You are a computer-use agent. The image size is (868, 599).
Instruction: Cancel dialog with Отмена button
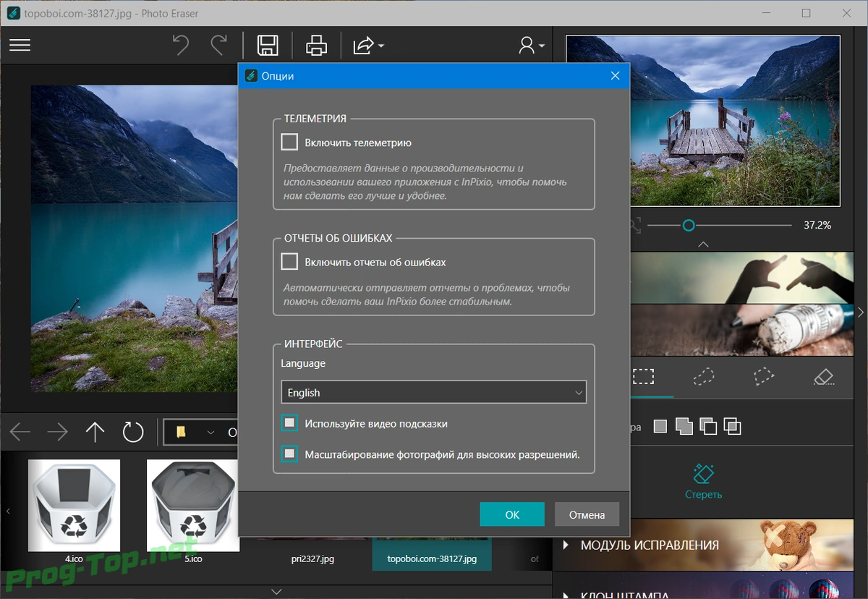pyautogui.click(x=587, y=514)
